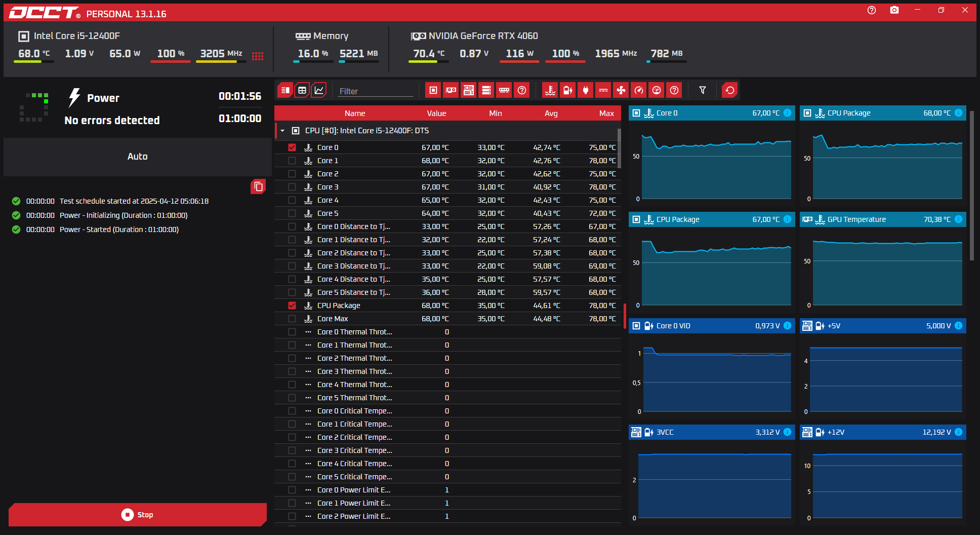Collapse the CPU [#0] Intel Core i5-12400F group

pyautogui.click(x=282, y=131)
